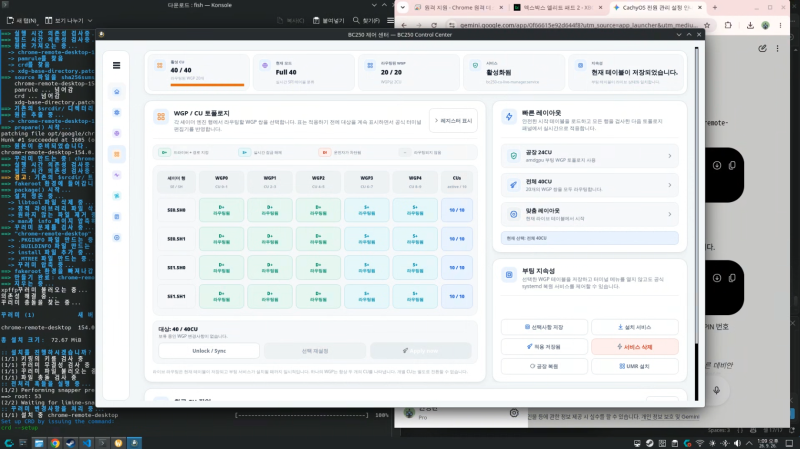This screenshot has height=449, width=800.
Task: Click Chrome's back arrow
Action: click(404, 25)
